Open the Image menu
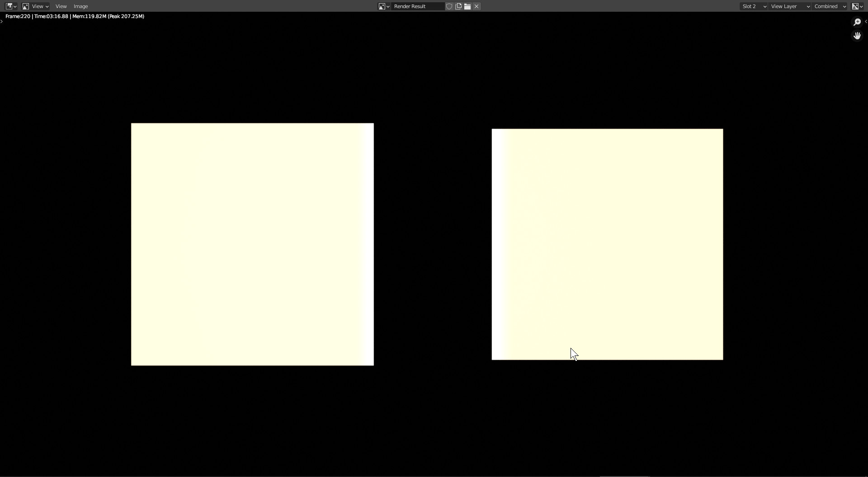868x477 pixels. [80, 6]
